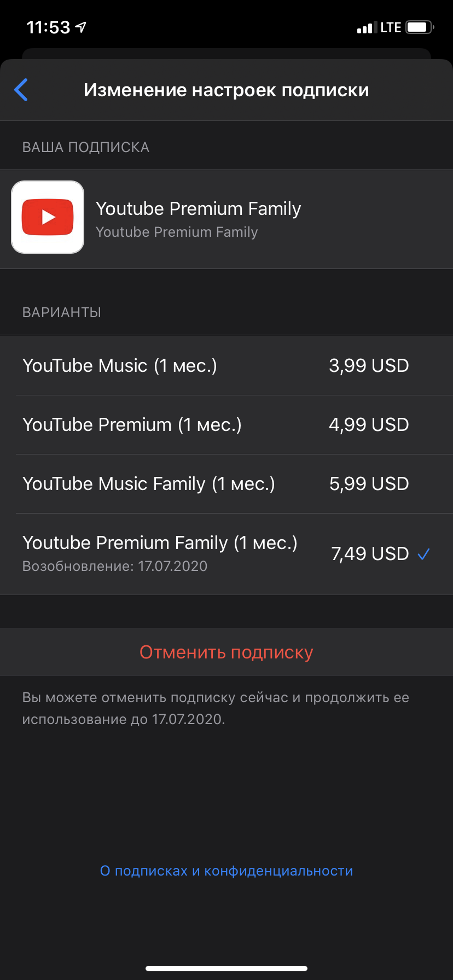Tap the 5,99 USD price

(369, 483)
